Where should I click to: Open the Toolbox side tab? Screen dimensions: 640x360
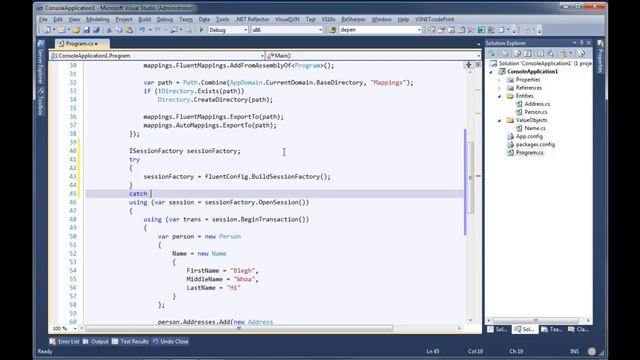click(x=40, y=102)
